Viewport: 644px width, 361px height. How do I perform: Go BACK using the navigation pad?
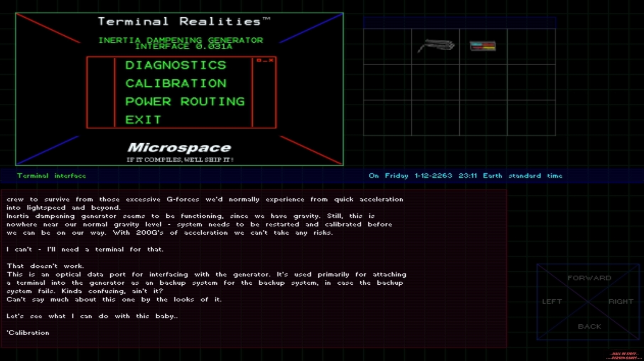pos(589,326)
